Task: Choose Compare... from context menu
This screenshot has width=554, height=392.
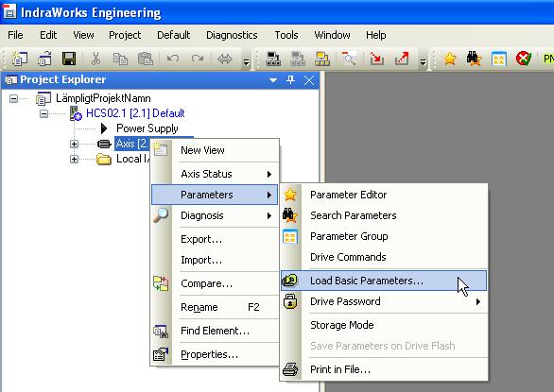Action: point(215,284)
